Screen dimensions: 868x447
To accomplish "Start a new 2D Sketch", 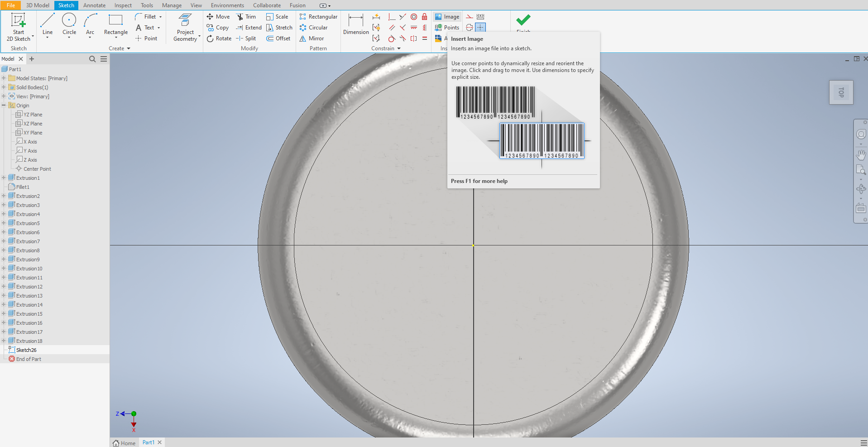I will (x=19, y=27).
